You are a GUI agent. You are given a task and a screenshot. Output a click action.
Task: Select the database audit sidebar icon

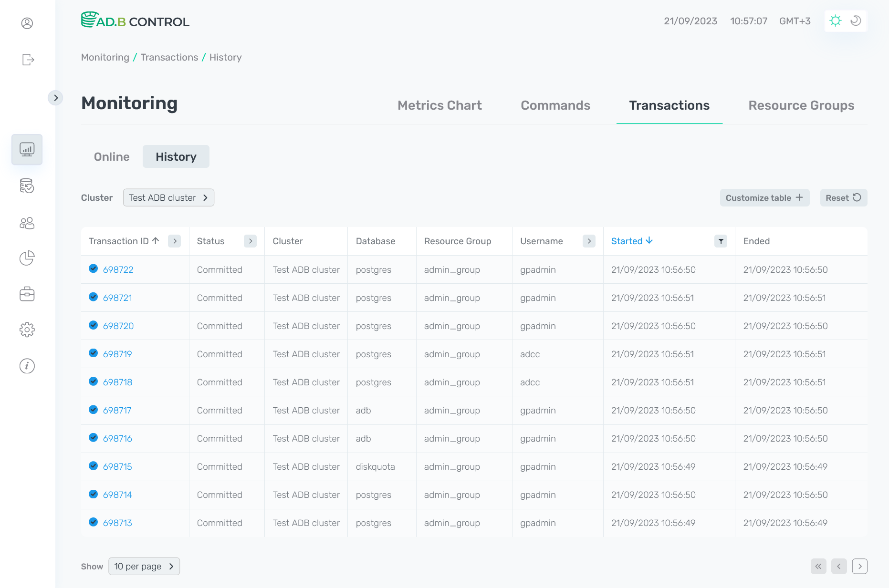tap(27, 186)
